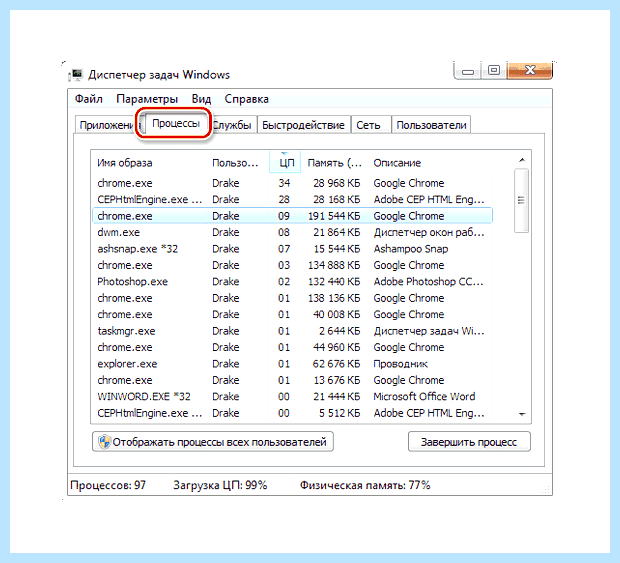Select CEPHtmlEngine.exe row with 28 168 КБ
620x563 pixels.
[293, 199]
